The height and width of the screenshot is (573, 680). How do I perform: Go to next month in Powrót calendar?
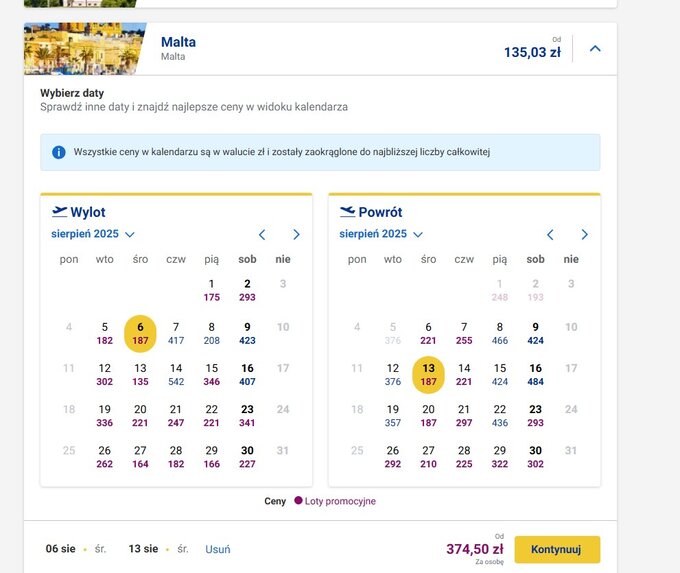click(584, 235)
